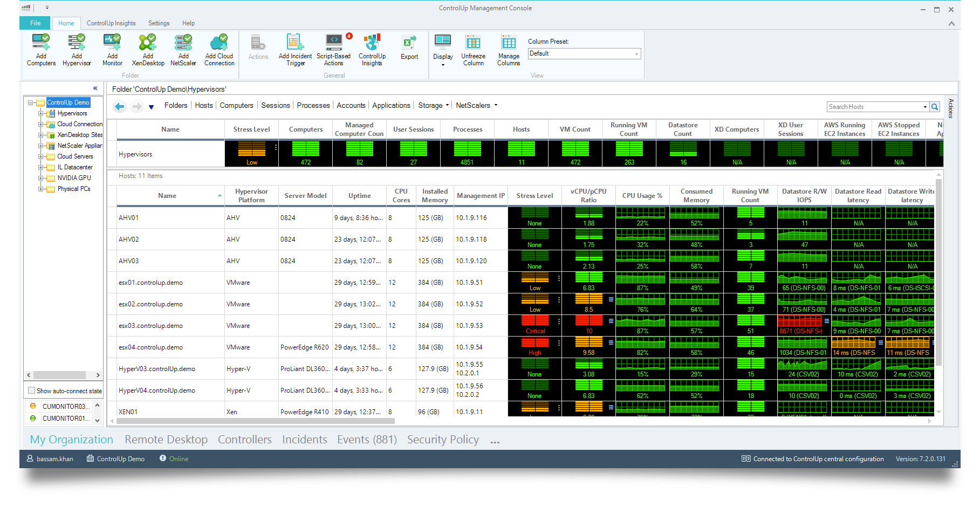Show the Applications view
The height and width of the screenshot is (507, 980).
tap(391, 105)
